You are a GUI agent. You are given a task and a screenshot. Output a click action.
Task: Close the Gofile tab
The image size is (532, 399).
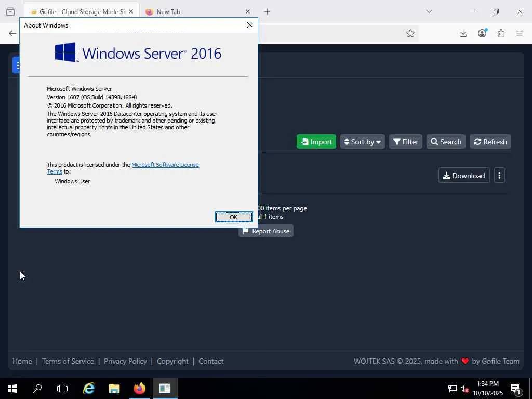pyautogui.click(x=131, y=11)
